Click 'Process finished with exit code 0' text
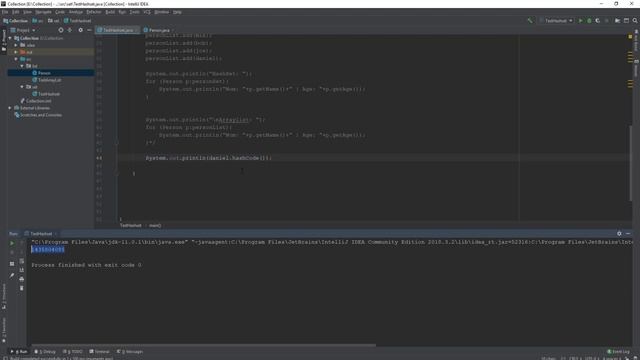Screen dimensions: 640x360 point(87,265)
